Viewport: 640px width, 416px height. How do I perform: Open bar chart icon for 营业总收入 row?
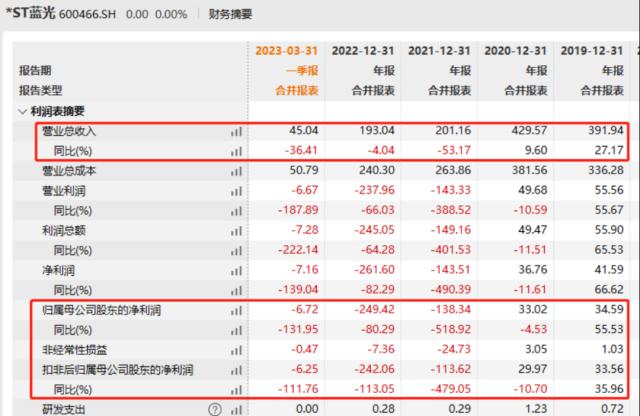[237, 131]
